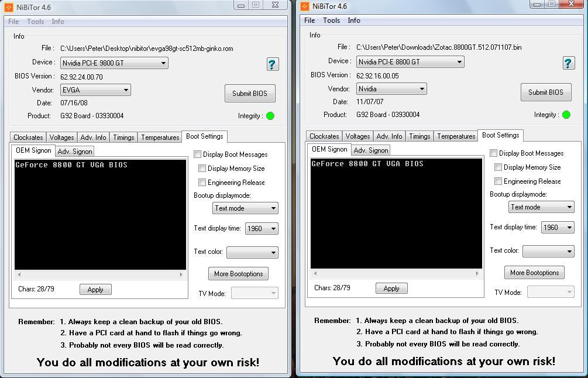588x378 pixels.
Task: Open Tools menu in left NiBiTor window
Action: (x=35, y=22)
